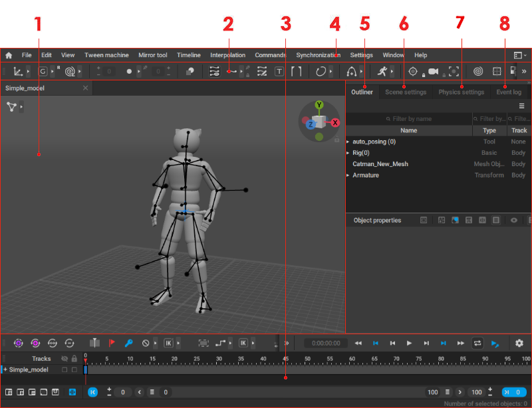Expand the Armature tree item
The width and height of the screenshot is (532, 408).
pyautogui.click(x=348, y=175)
